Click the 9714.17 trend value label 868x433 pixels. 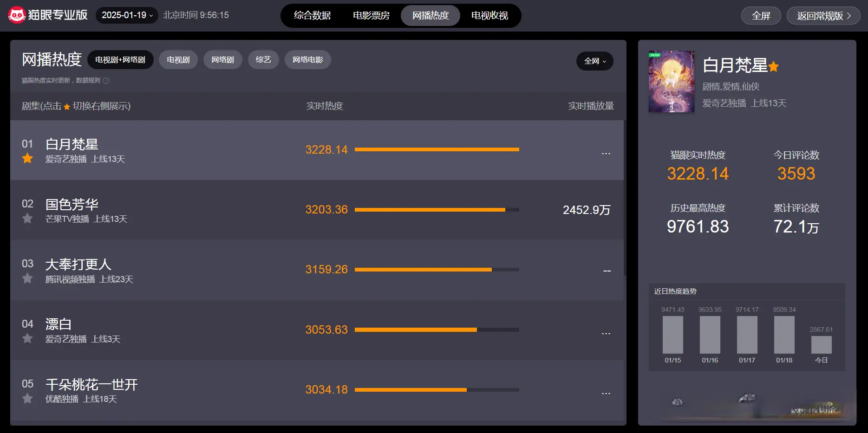click(x=747, y=310)
